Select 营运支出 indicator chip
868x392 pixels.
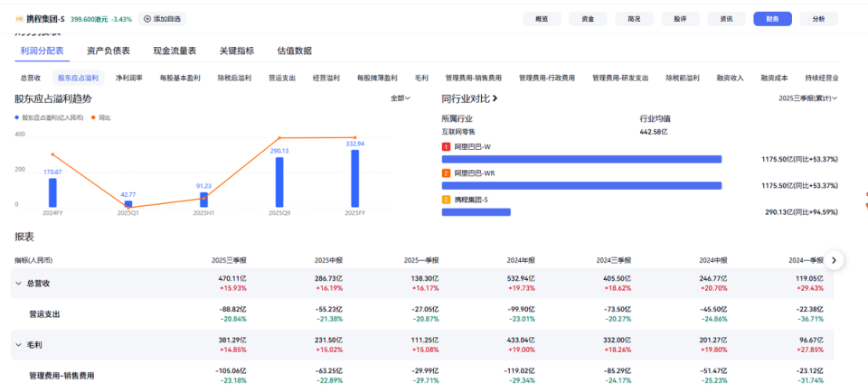282,78
